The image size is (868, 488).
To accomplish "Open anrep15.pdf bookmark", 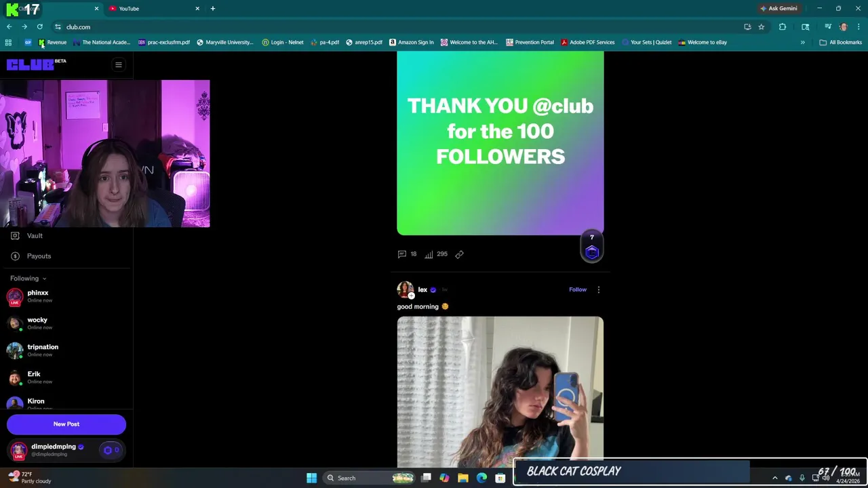I will (364, 43).
